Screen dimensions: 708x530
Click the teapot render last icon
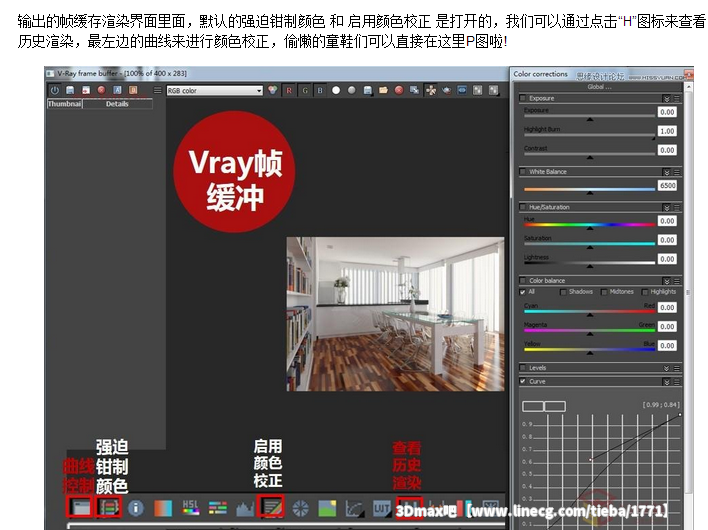point(447,90)
